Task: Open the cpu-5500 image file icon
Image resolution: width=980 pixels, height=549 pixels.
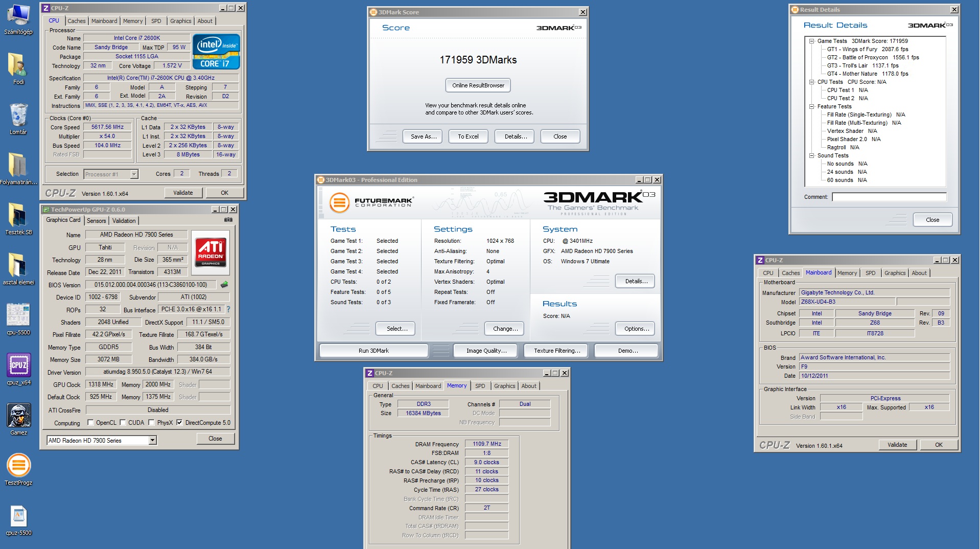Action: point(18,319)
